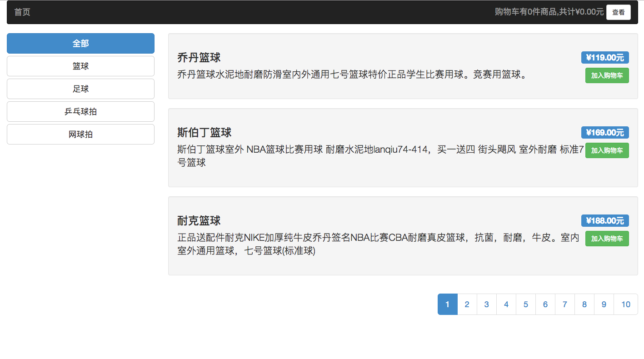644x359 pixels.
Task: Go to page 2
Action: click(x=467, y=304)
